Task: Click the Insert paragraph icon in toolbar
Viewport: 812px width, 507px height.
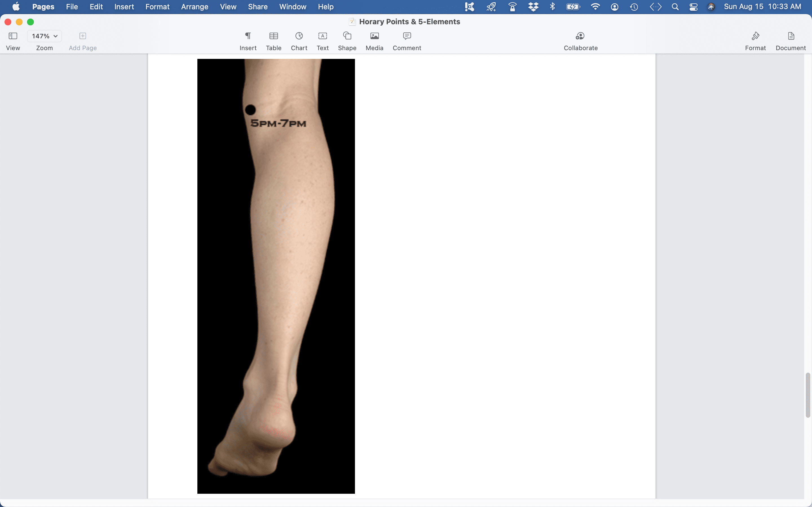Action: (248, 36)
